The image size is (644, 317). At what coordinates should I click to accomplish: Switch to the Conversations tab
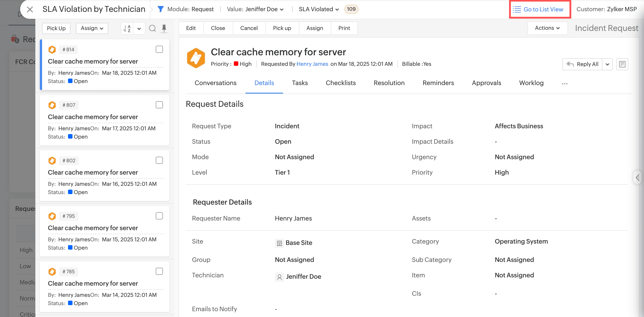click(x=215, y=83)
